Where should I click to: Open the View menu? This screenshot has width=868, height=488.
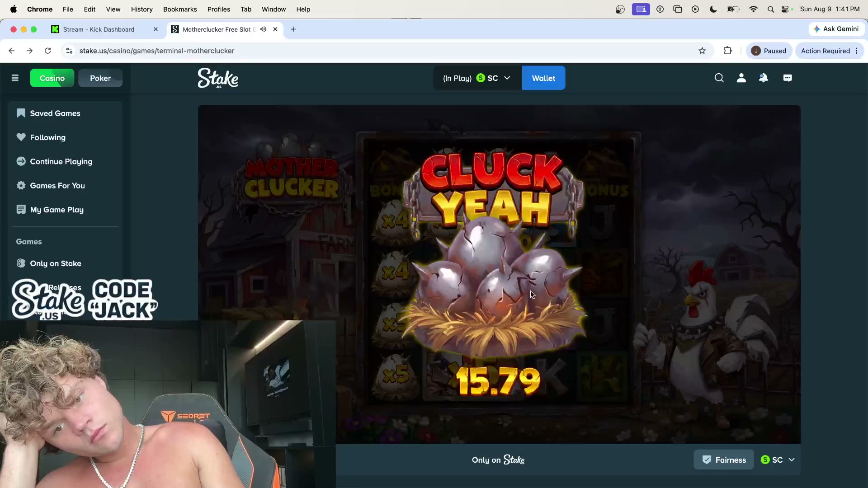[113, 9]
